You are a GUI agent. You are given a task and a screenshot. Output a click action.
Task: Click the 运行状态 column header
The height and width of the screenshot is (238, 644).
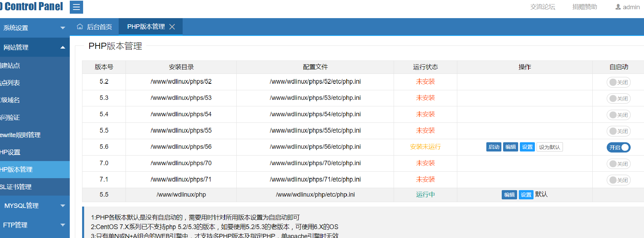(x=425, y=67)
